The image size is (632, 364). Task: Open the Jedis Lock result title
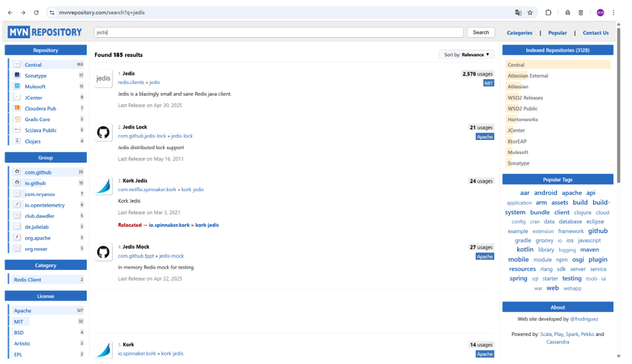[135, 127]
